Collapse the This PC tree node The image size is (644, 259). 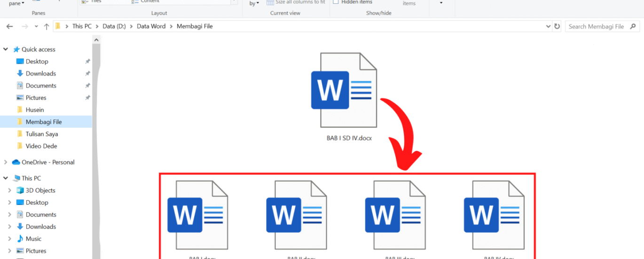pos(6,178)
